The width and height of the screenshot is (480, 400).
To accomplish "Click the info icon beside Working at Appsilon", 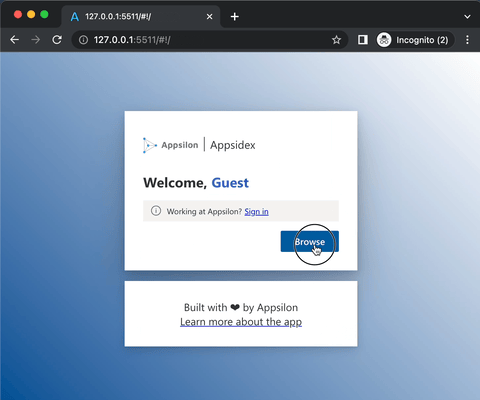I will pos(156,211).
